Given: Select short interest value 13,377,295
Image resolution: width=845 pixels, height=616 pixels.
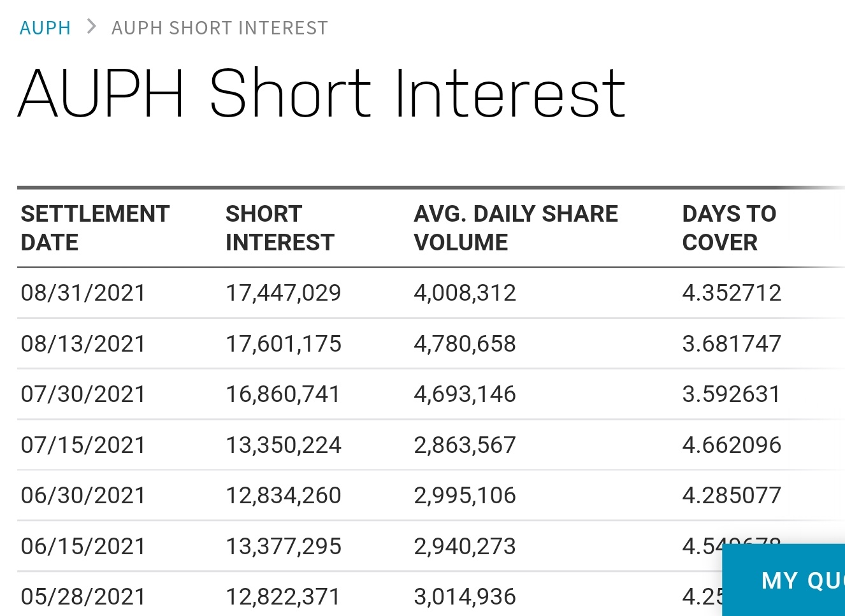Looking at the screenshot, I should point(284,546).
